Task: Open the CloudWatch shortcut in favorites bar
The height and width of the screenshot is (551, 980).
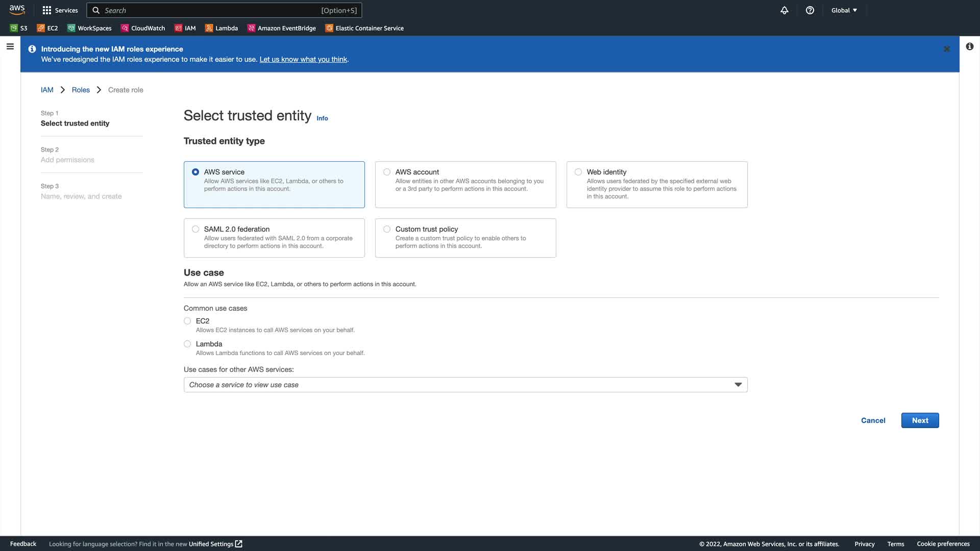Action: click(143, 28)
